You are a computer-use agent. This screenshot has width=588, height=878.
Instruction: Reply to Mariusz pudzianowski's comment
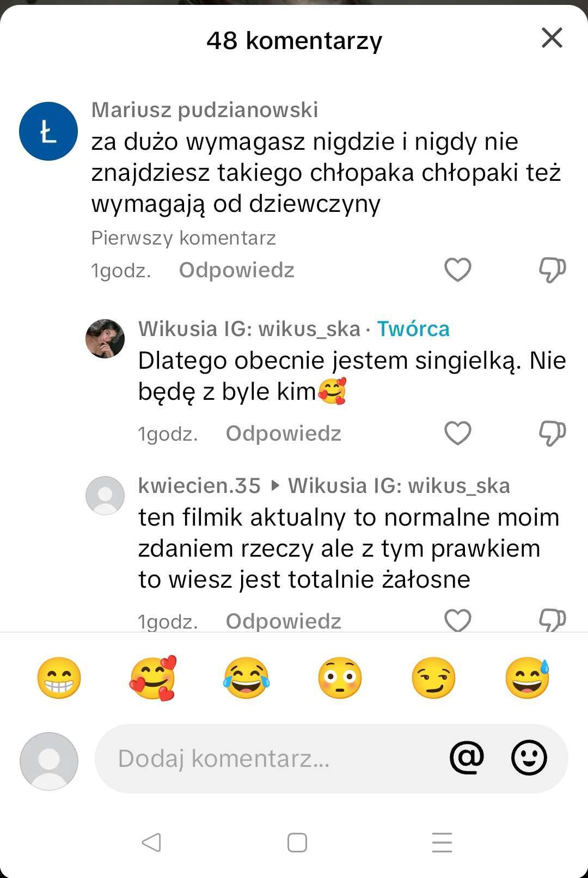236,270
